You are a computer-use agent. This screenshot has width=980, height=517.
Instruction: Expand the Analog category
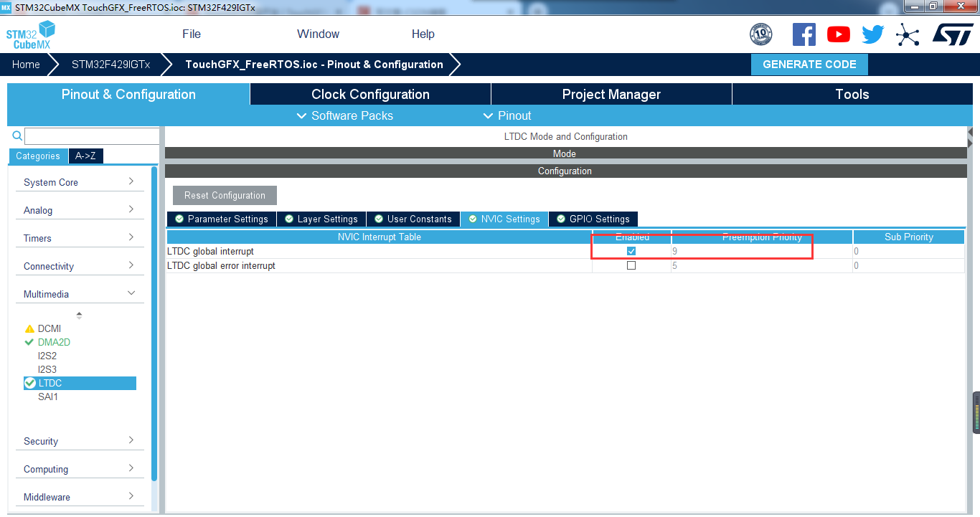[x=80, y=210]
